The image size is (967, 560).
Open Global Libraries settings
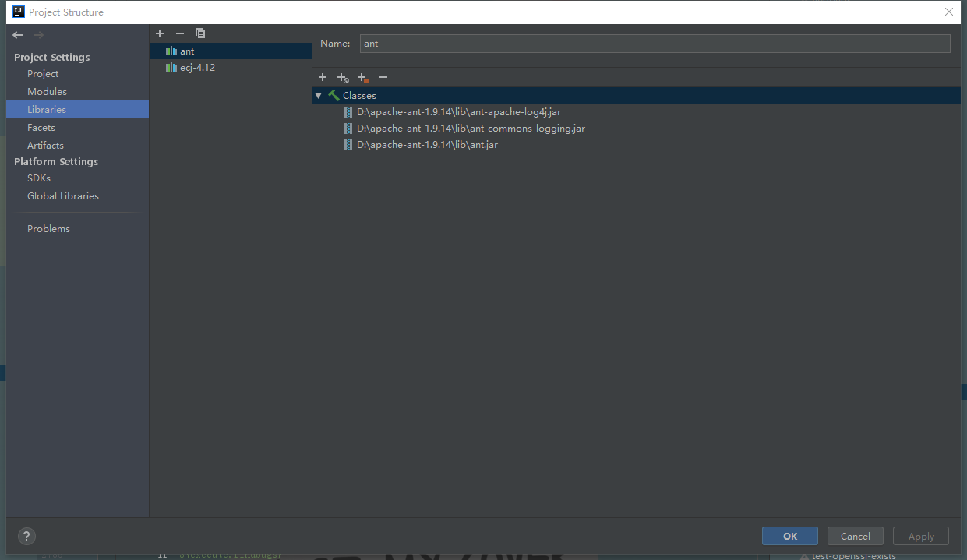click(x=63, y=196)
